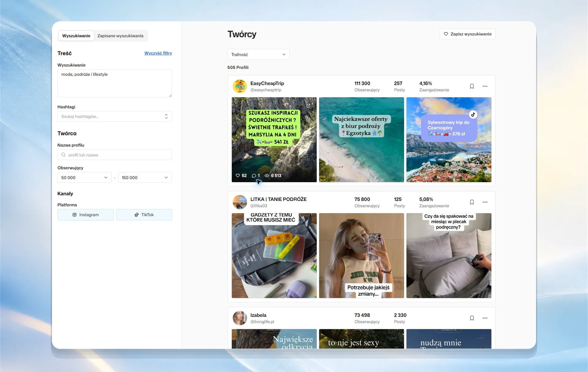Open Izabela's 'to nie jest sexy' post
The image size is (588, 372).
[361, 339]
